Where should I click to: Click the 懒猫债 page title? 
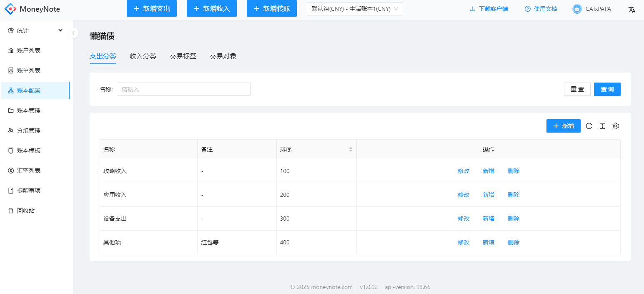102,36
